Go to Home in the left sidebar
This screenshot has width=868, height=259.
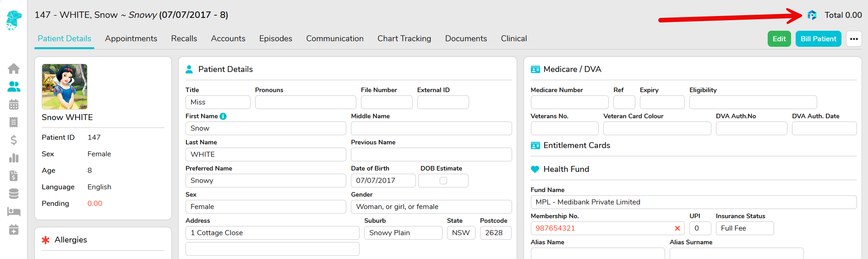click(14, 69)
